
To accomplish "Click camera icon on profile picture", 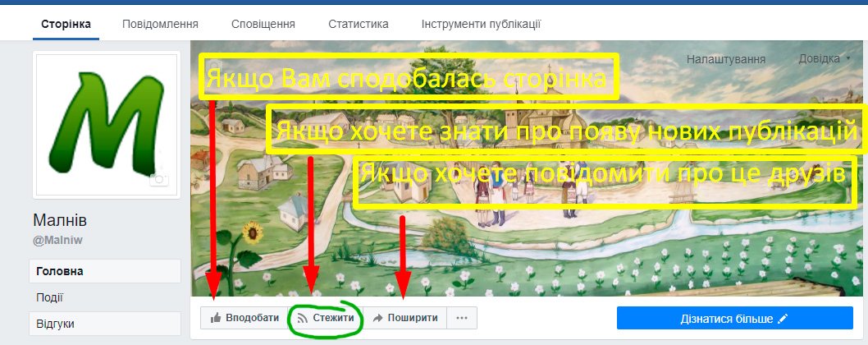I will [x=159, y=179].
